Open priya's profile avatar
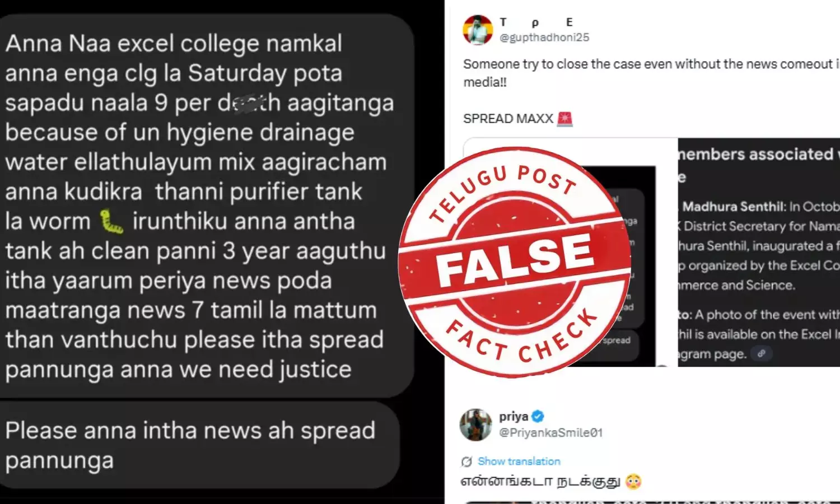This screenshot has width=840, height=504. point(475,424)
